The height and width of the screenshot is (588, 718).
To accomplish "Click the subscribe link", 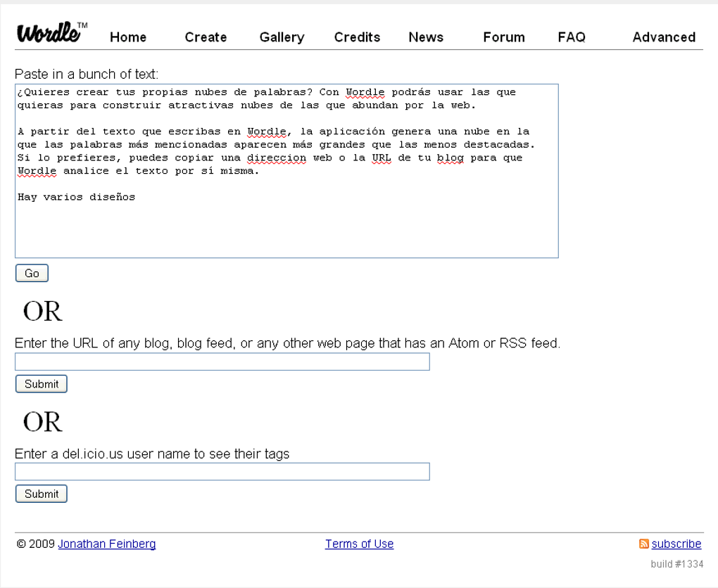I will (x=676, y=544).
